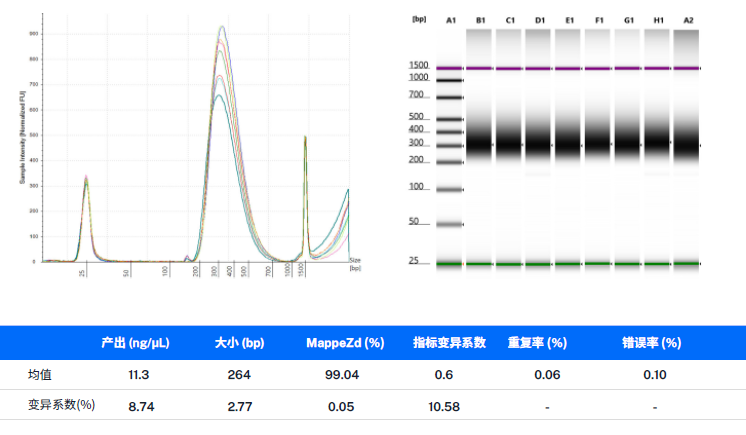Click the A2 lane label in gel
The height and width of the screenshot is (435, 746).
tap(686, 19)
